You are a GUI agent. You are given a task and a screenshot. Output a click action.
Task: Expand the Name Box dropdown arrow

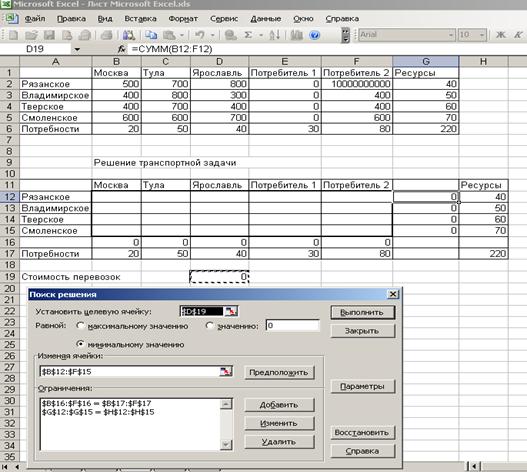pos(77,49)
